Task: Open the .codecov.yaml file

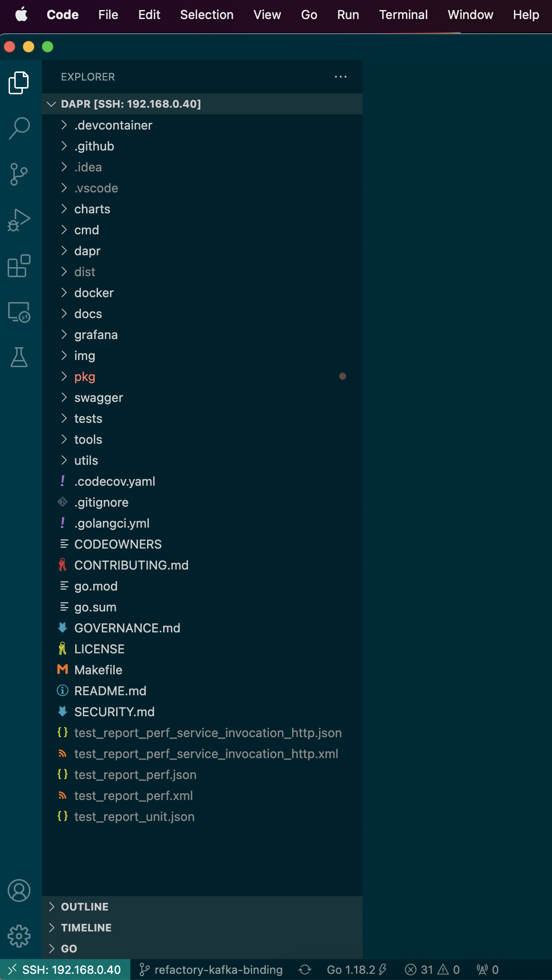Action: coord(202,481)
